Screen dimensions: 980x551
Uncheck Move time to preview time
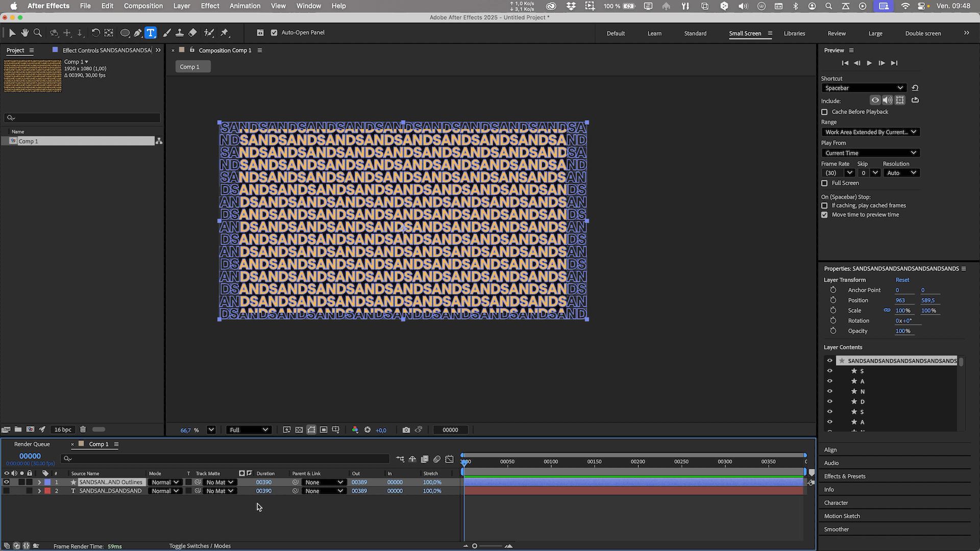click(824, 215)
